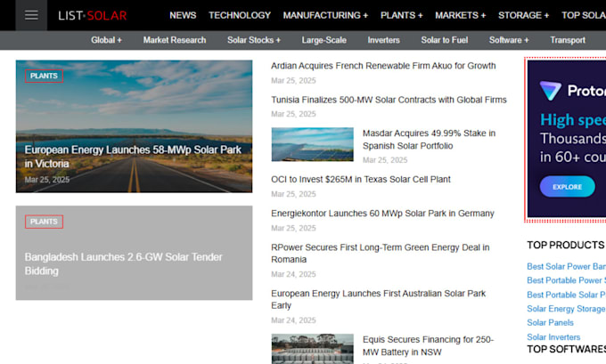Click the Masdar article solar panel thumbnail
Image resolution: width=606 pixels, height=364 pixels.
(x=312, y=144)
